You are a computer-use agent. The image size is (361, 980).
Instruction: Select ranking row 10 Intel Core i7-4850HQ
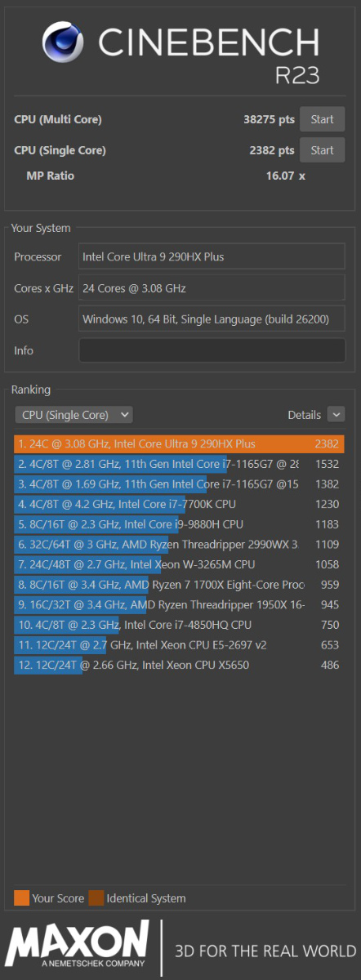coord(180,625)
